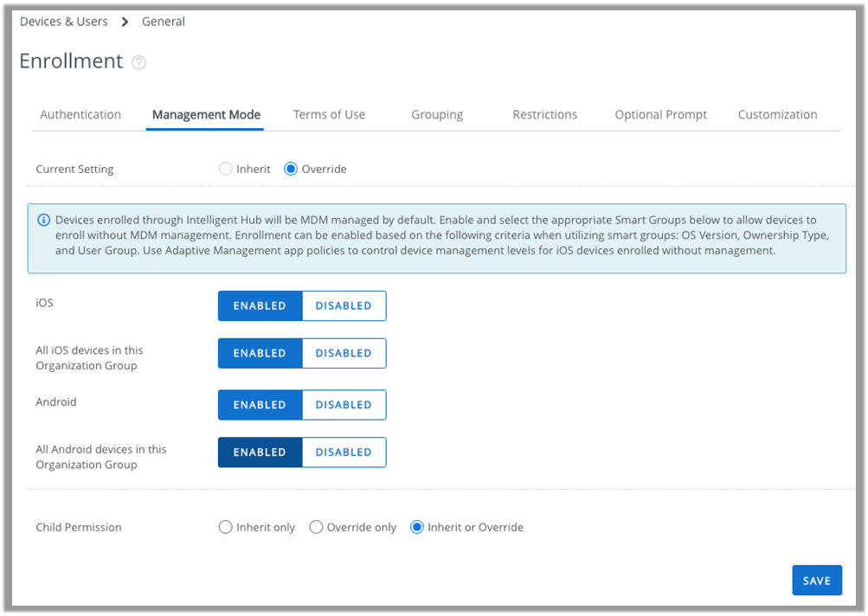Screen dimensions: 868x616
Task: Click the Enrollment help question mark icon
Action: pyautogui.click(x=138, y=62)
